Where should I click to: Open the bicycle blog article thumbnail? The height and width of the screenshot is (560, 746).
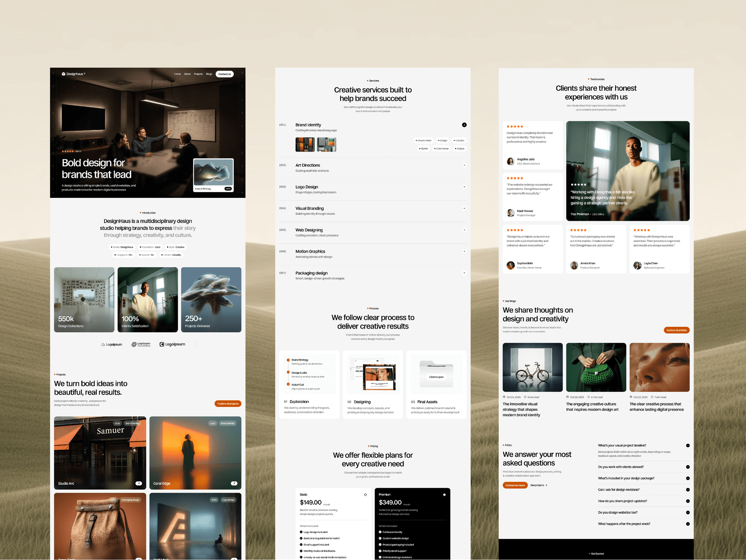pos(533,367)
